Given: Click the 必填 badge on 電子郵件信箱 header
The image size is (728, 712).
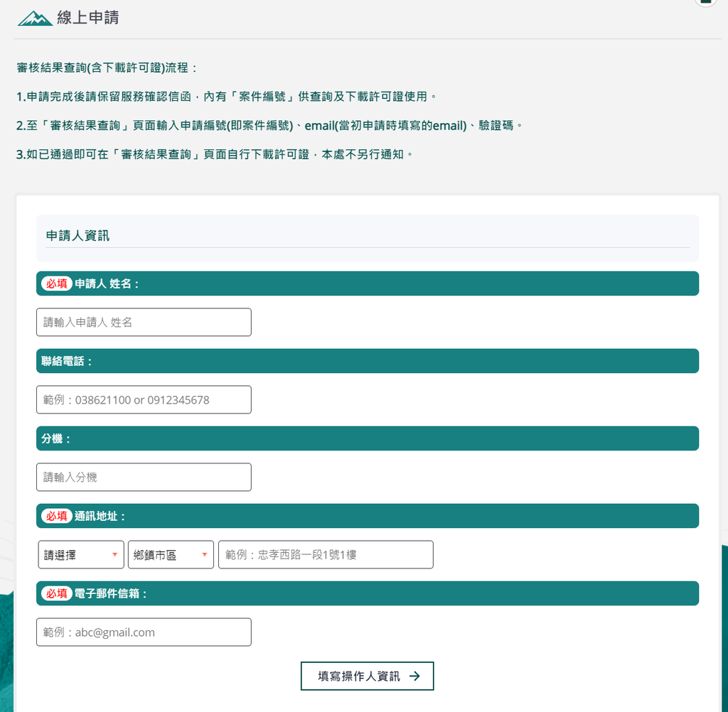Looking at the screenshot, I should click(56, 593).
